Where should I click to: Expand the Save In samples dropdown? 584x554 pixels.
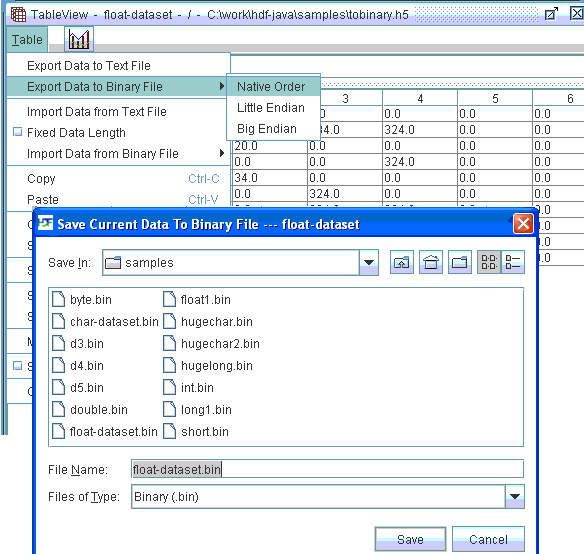coord(369,262)
